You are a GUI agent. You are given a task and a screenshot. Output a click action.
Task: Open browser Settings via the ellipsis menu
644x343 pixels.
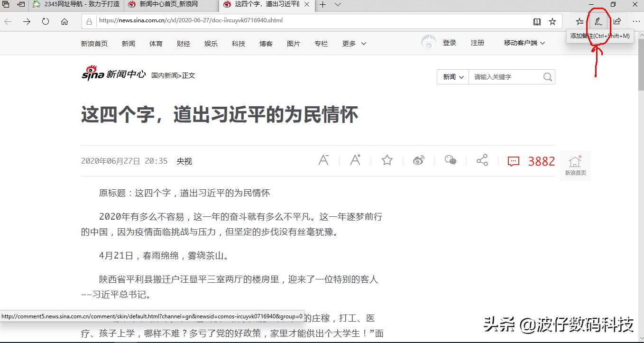coord(636,21)
